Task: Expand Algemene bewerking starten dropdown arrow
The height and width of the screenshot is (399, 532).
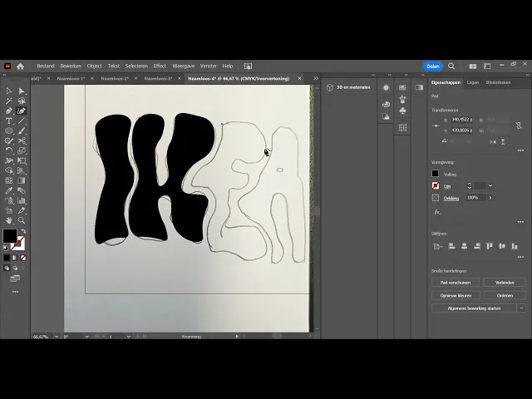Action: 521,308
